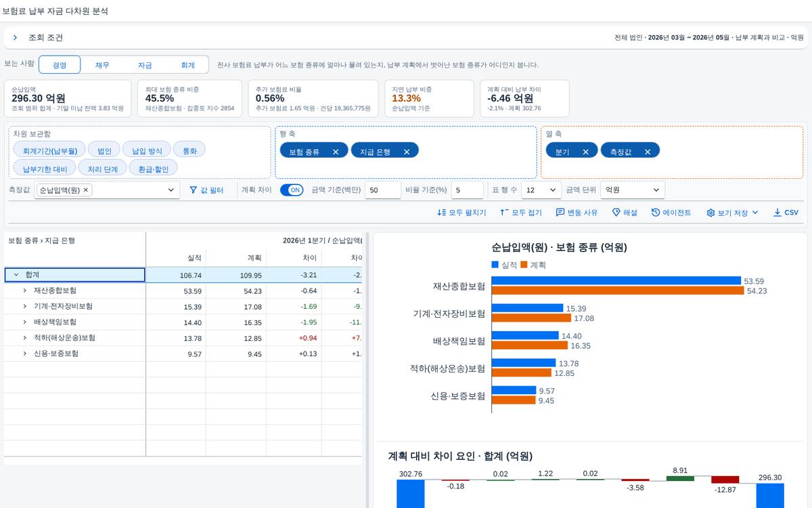Toggle the 계획 차이 switch
Viewport: 812px width, 508px height.
pos(292,190)
